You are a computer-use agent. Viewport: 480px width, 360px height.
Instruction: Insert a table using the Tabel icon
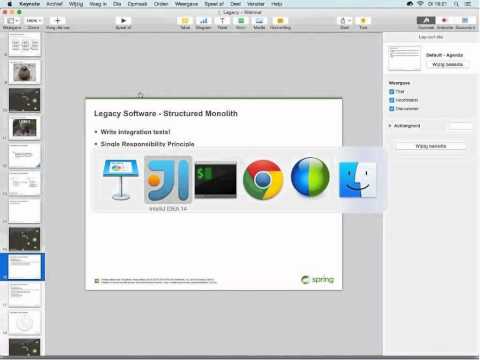[x=185, y=21]
